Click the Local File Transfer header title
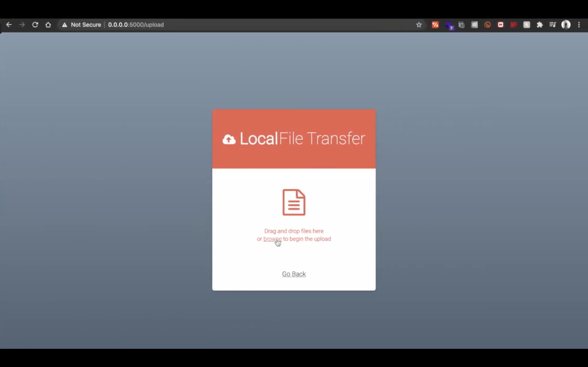588x367 pixels. pyautogui.click(x=302, y=139)
